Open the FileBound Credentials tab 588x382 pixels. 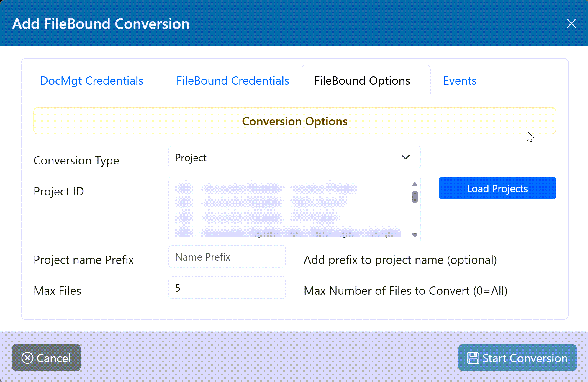point(232,81)
